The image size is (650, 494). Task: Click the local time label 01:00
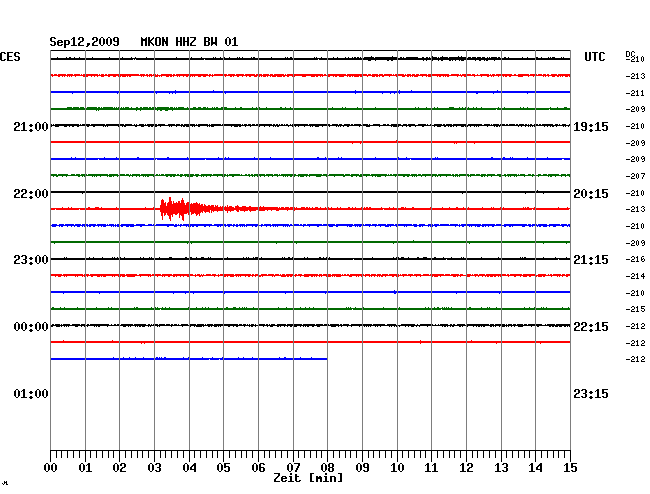(31, 393)
